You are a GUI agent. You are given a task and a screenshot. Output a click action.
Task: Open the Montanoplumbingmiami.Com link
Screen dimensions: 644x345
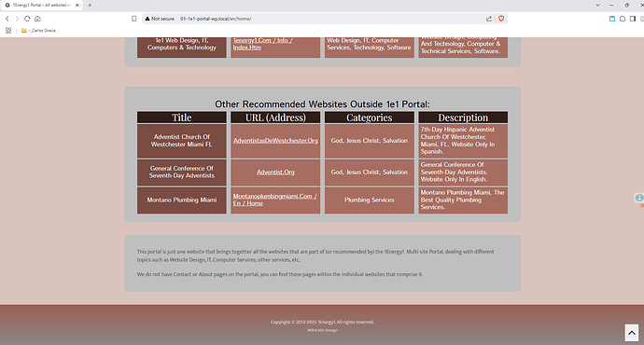(x=274, y=200)
